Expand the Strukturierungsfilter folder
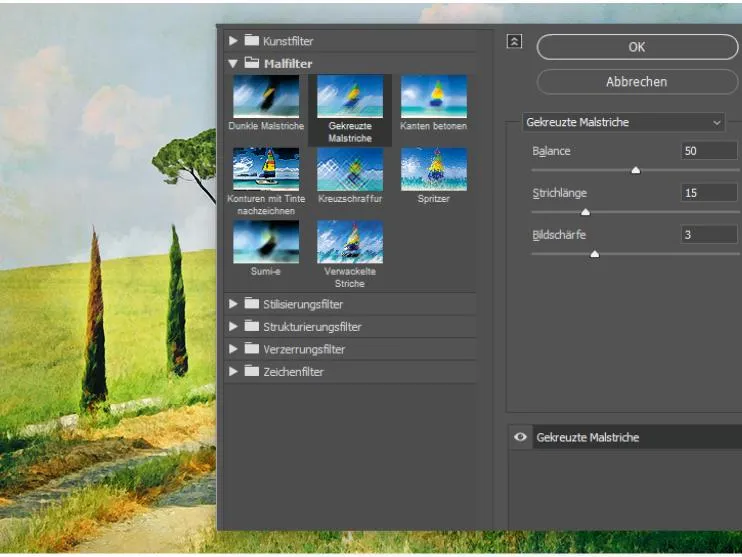 (x=234, y=327)
